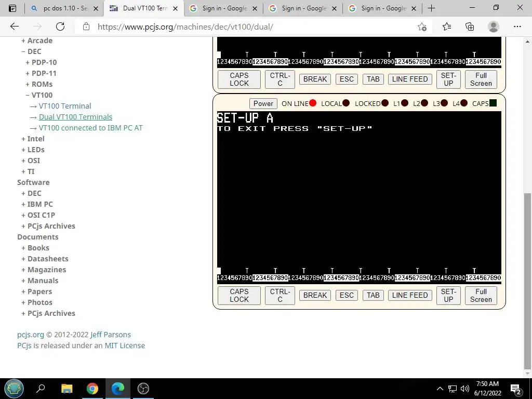Expand the PDP-11 section
Screen dimensions: 532x399
tap(41, 73)
